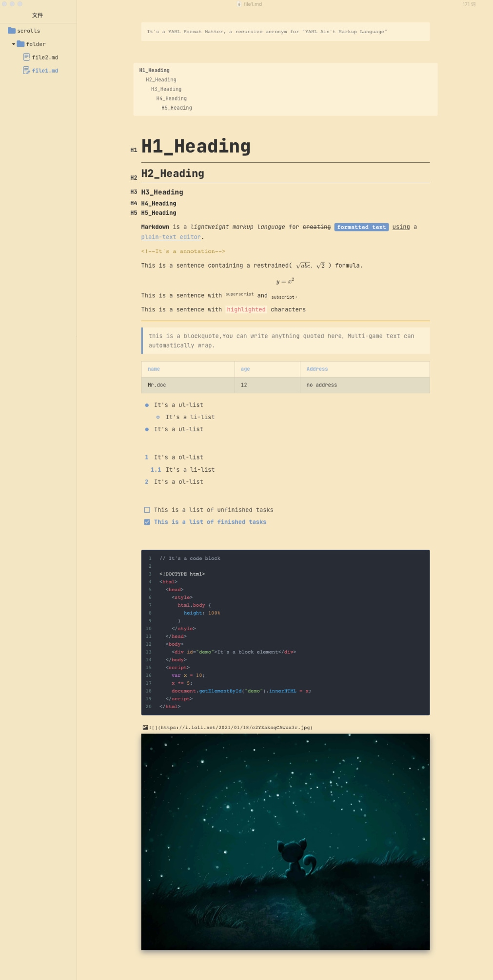Click the file icon in the title bar
Viewport: 493px width, 980px height.
coord(239,4)
